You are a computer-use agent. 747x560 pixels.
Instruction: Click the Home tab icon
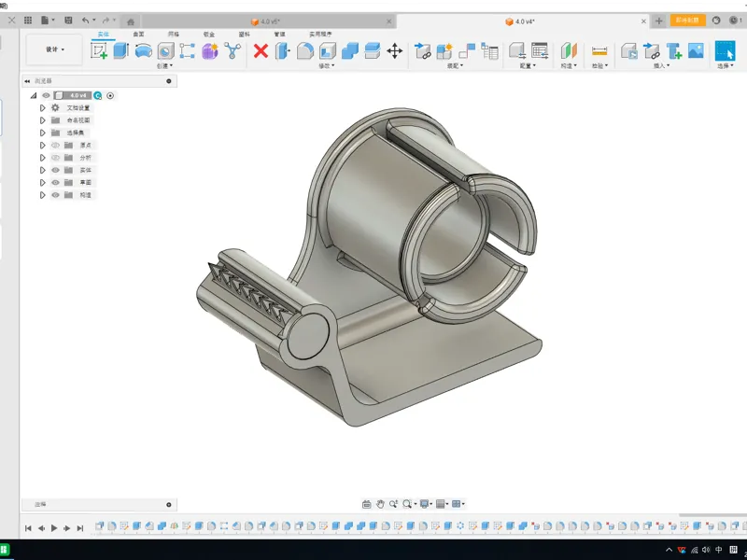(x=131, y=21)
